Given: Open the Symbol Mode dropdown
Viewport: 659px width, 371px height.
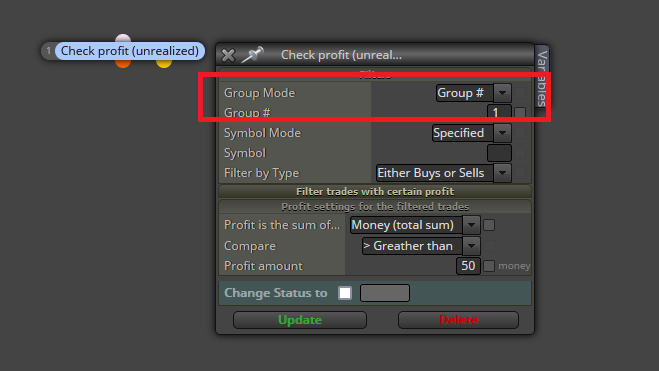Looking at the screenshot, I should 472,133.
